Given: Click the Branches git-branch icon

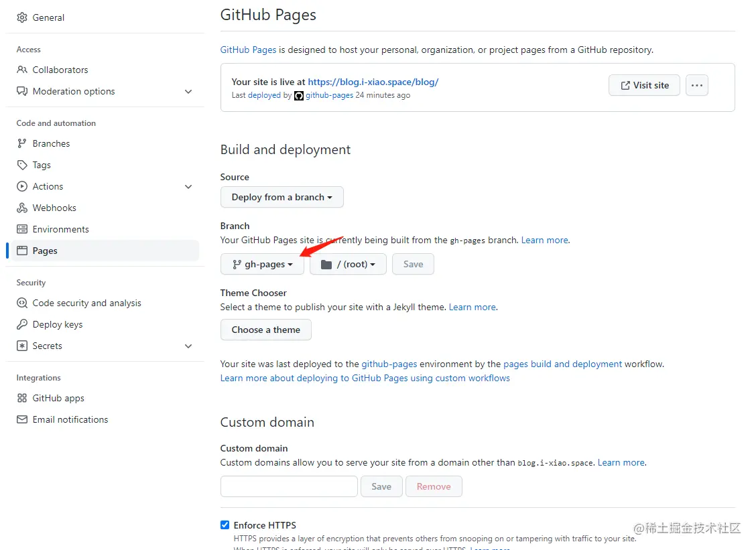Looking at the screenshot, I should 21,143.
